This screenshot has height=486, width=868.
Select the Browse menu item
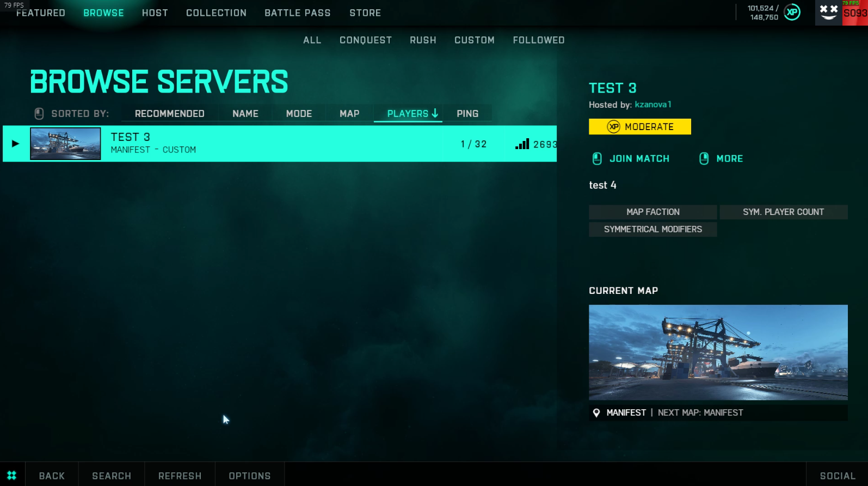coord(103,13)
